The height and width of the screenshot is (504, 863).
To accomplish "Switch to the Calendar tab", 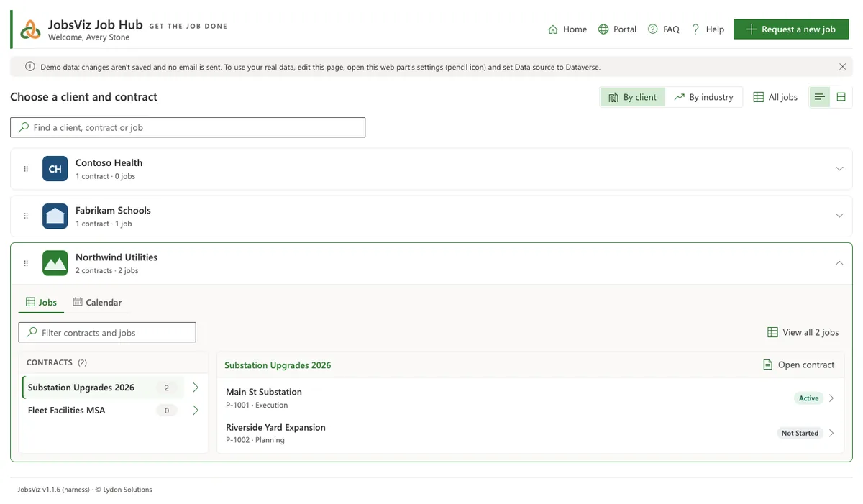I will (97, 303).
